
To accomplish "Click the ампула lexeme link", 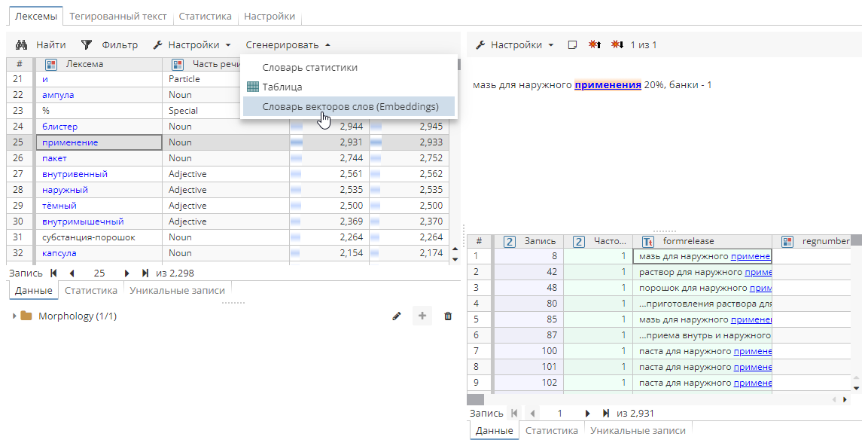I will (x=58, y=95).
